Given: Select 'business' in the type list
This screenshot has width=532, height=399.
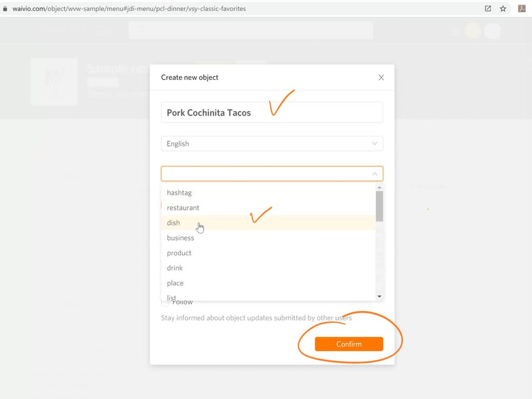Looking at the screenshot, I should pyautogui.click(x=180, y=238).
